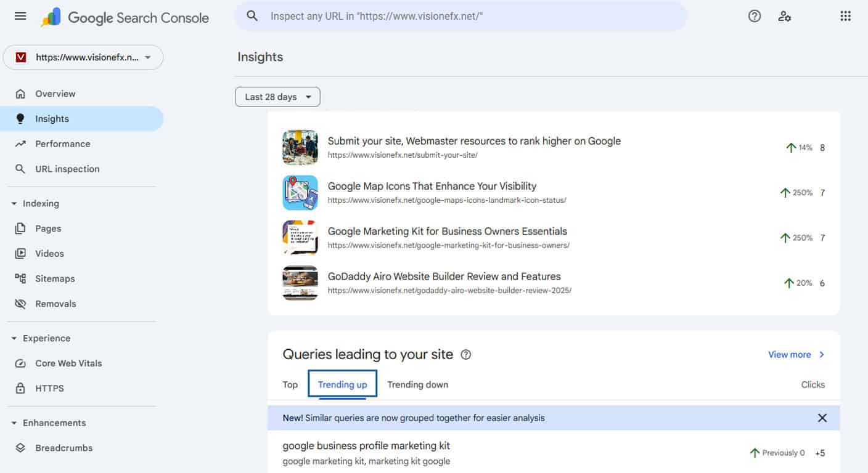Click the Google Search Console logo
This screenshot has height=473, width=868.
point(125,17)
